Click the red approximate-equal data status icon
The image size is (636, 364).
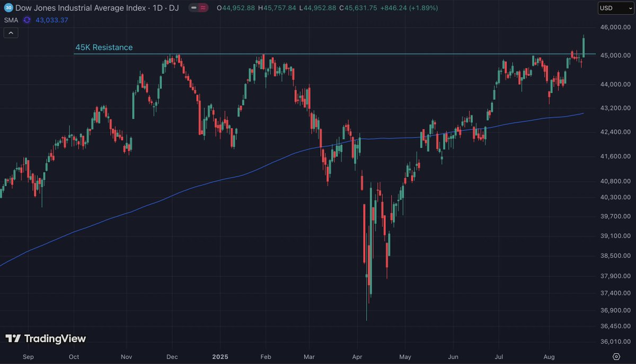pyautogui.click(x=203, y=8)
